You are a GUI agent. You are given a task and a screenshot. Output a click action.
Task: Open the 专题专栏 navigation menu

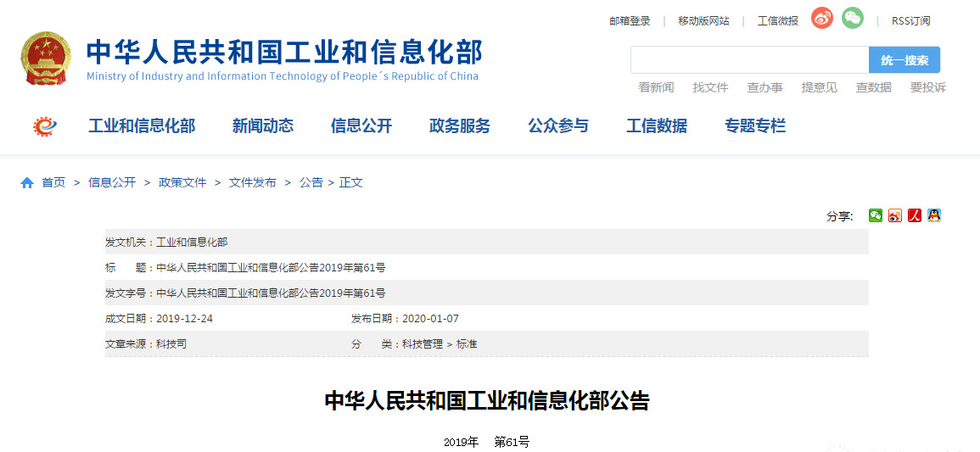[x=755, y=126]
